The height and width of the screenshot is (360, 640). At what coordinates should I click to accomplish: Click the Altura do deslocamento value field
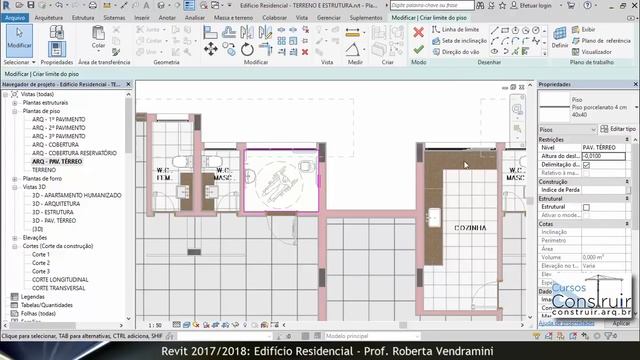click(603, 156)
